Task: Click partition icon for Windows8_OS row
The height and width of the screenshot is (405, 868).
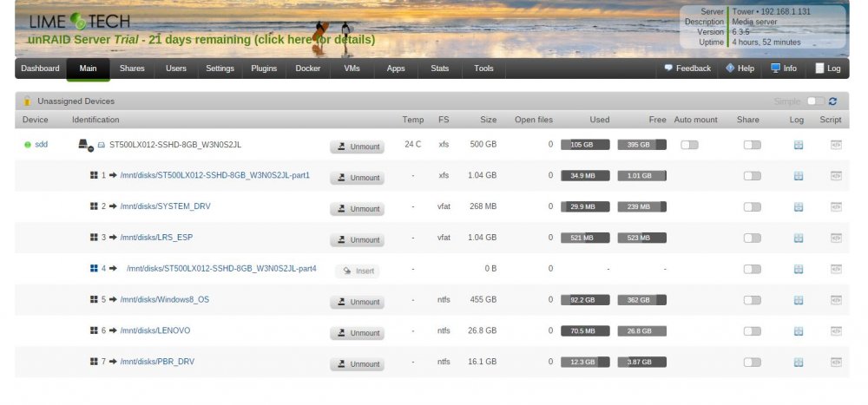Action: point(94,299)
